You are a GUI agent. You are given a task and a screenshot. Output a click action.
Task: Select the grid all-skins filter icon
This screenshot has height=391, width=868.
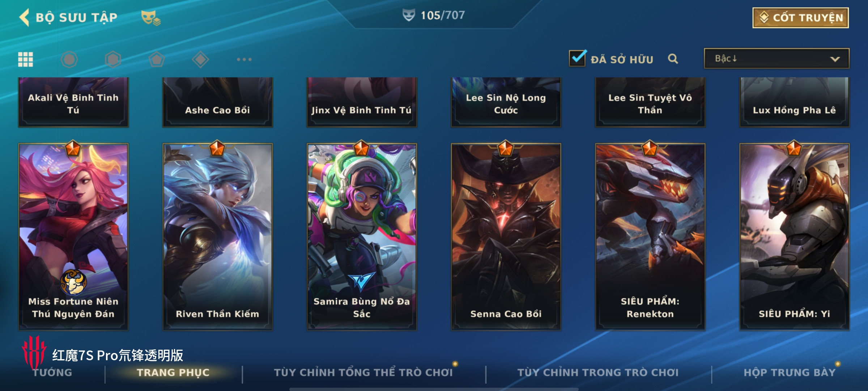[x=26, y=59]
